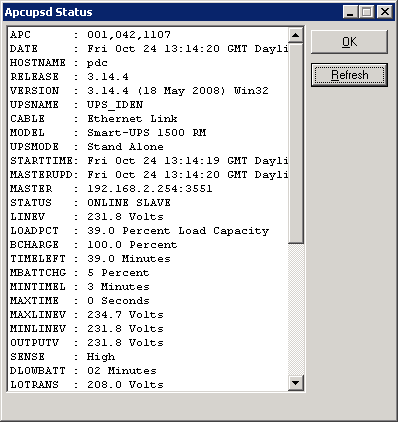
Task: Select the STARTTIME line
Action: [149, 161]
